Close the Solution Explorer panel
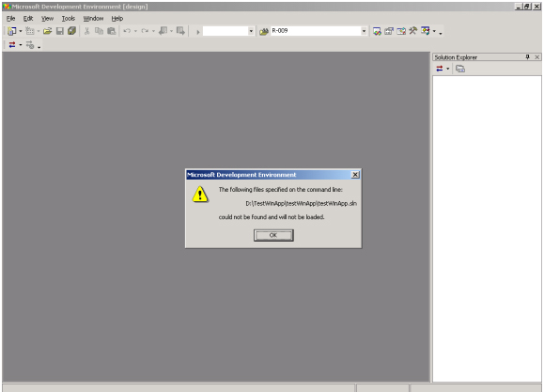 537,57
